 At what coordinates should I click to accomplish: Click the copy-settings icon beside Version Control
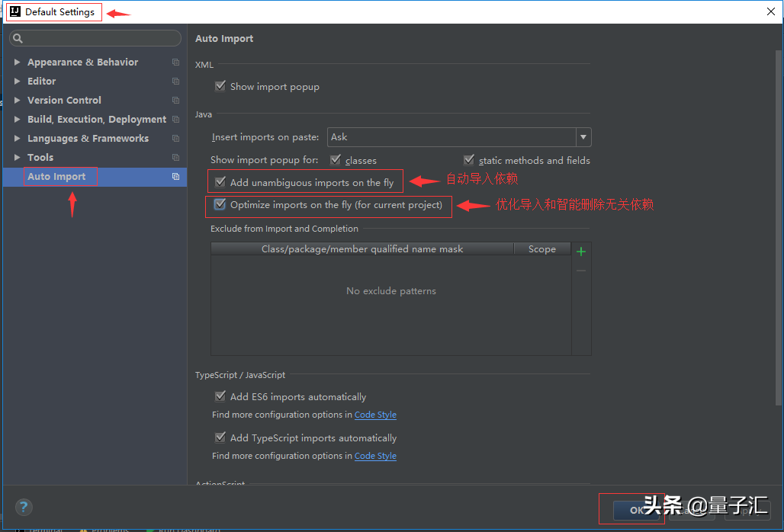pos(175,100)
